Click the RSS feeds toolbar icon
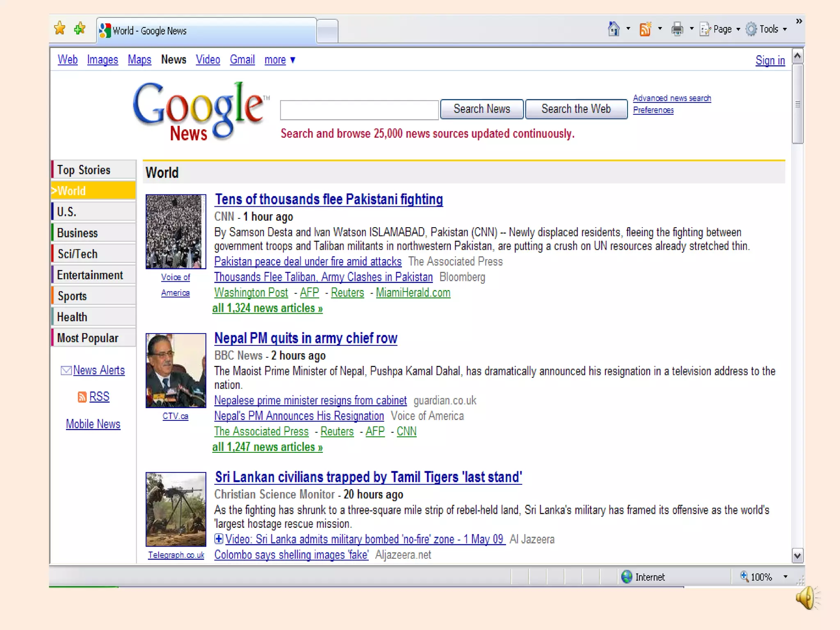The image size is (840, 630). click(645, 29)
